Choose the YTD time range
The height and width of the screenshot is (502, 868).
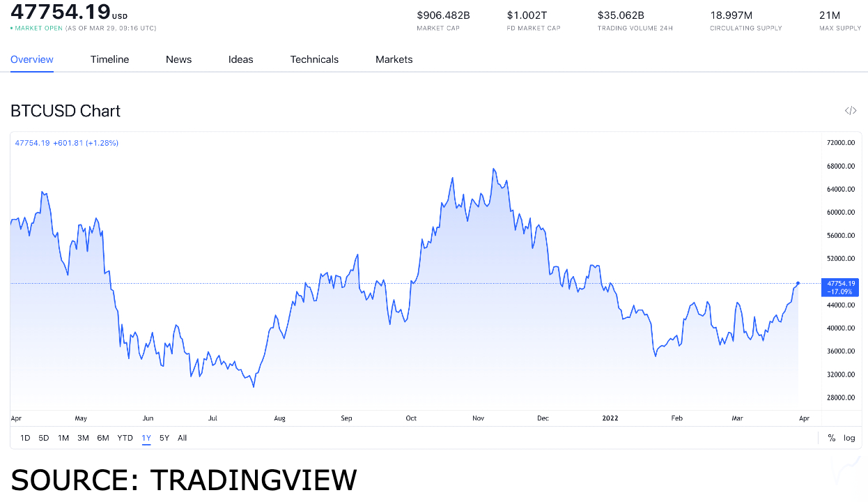pyautogui.click(x=125, y=438)
